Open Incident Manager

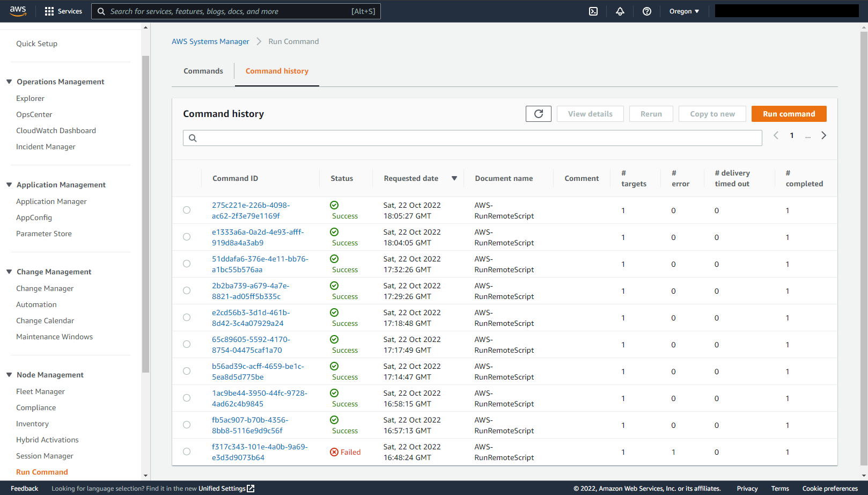tap(46, 147)
